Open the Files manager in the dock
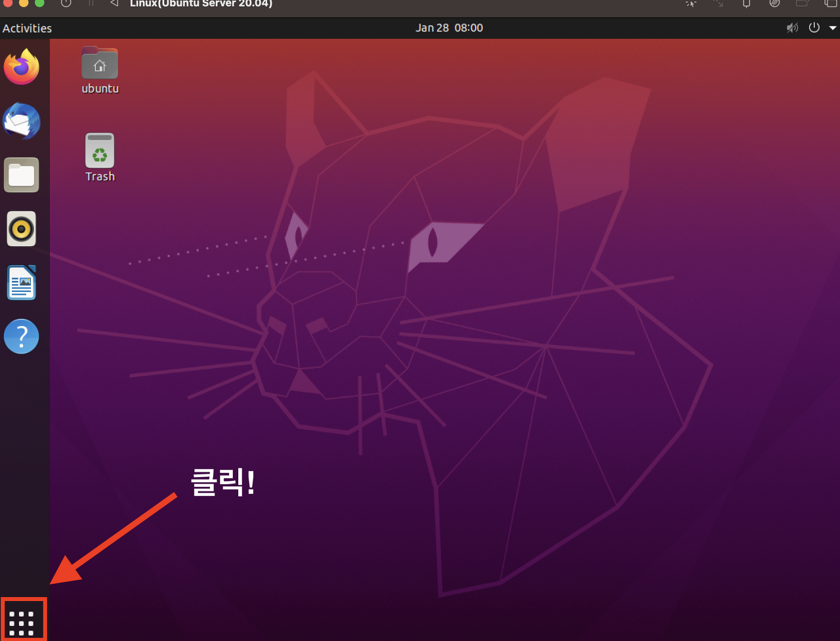The image size is (840, 641). pyautogui.click(x=22, y=175)
